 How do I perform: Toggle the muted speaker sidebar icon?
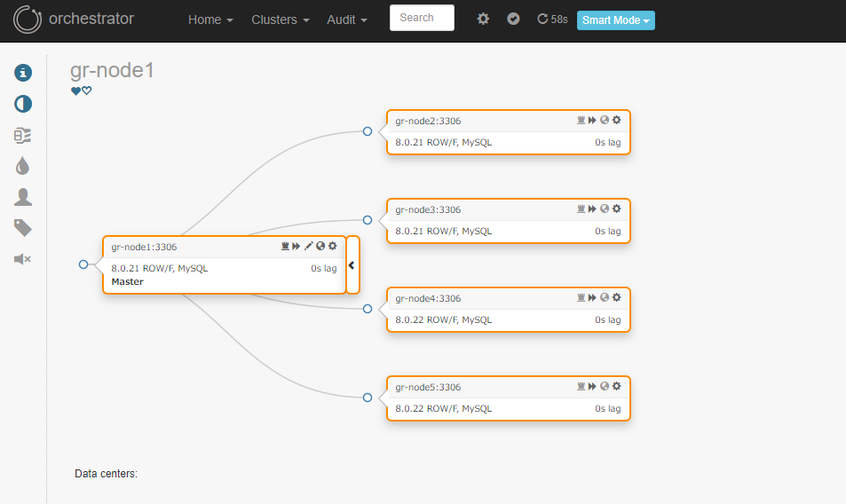pyautogui.click(x=23, y=259)
